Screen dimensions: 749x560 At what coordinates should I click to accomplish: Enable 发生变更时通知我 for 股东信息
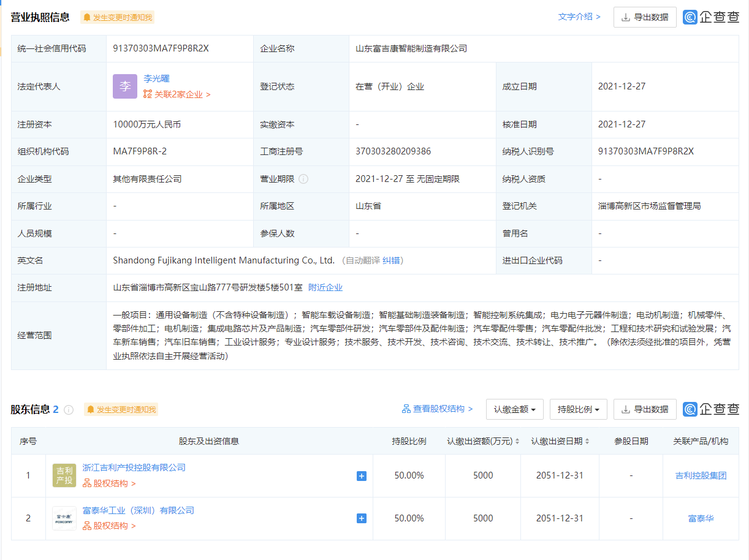coord(121,410)
